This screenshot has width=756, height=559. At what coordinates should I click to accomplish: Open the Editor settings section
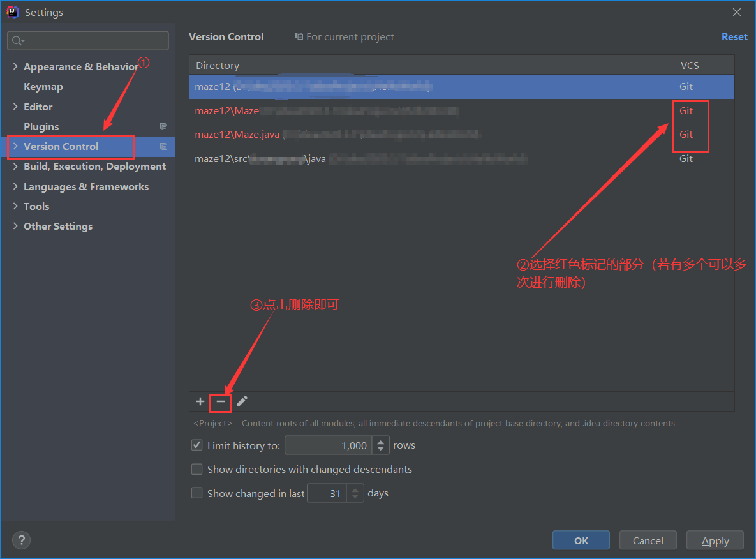[40, 106]
